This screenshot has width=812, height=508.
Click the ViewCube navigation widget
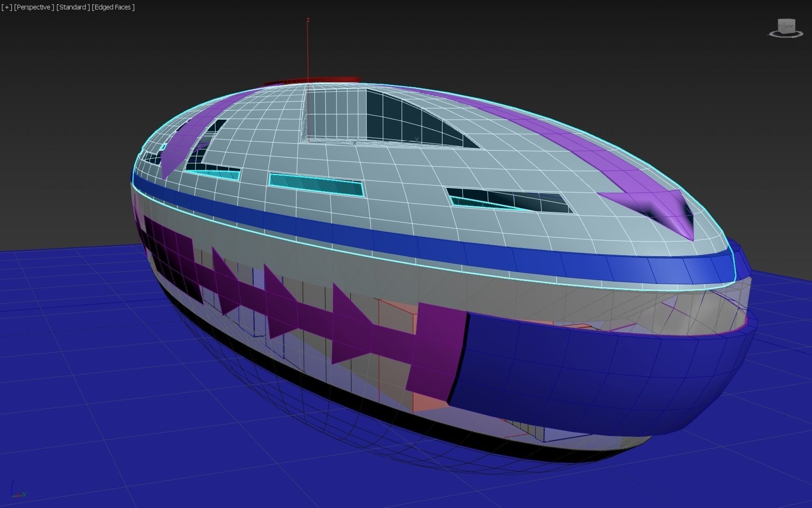click(786, 25)
